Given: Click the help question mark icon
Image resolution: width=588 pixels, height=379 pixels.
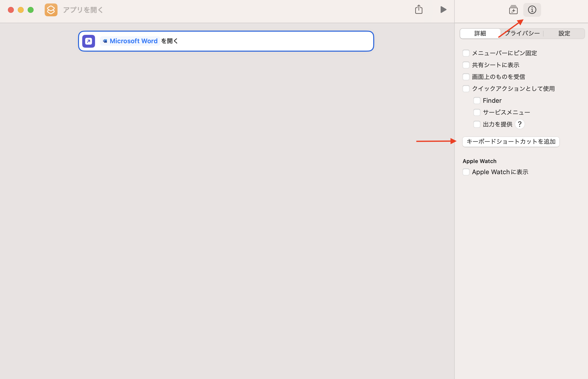Looking at the screenshot, I should point(520,124).
